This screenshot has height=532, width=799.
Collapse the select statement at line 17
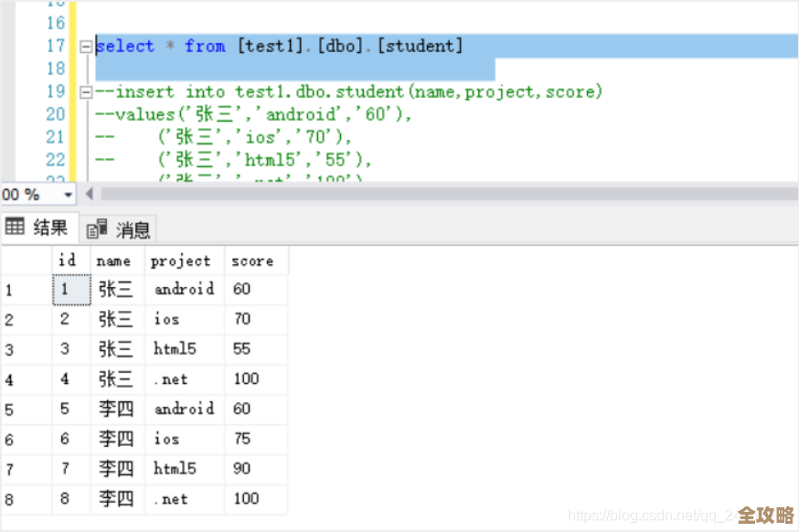(x=85, y=47)
